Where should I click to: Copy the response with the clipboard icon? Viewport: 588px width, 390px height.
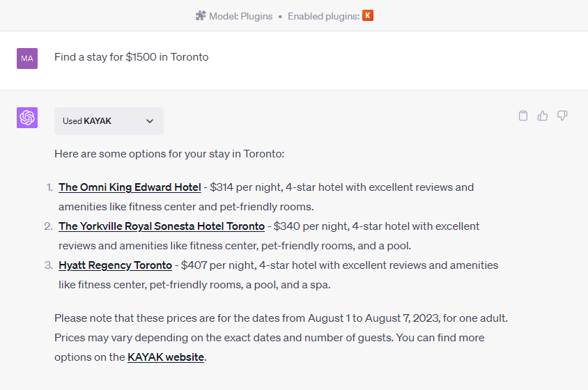pos(523,116)
